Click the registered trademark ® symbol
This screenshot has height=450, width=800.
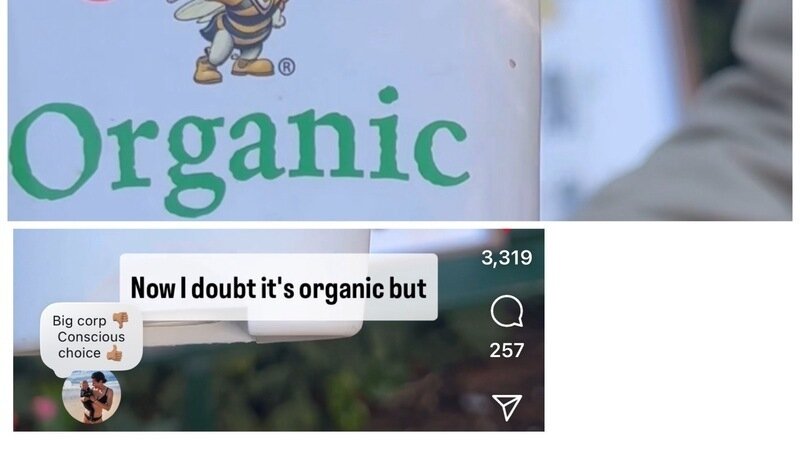pos(287,67)
